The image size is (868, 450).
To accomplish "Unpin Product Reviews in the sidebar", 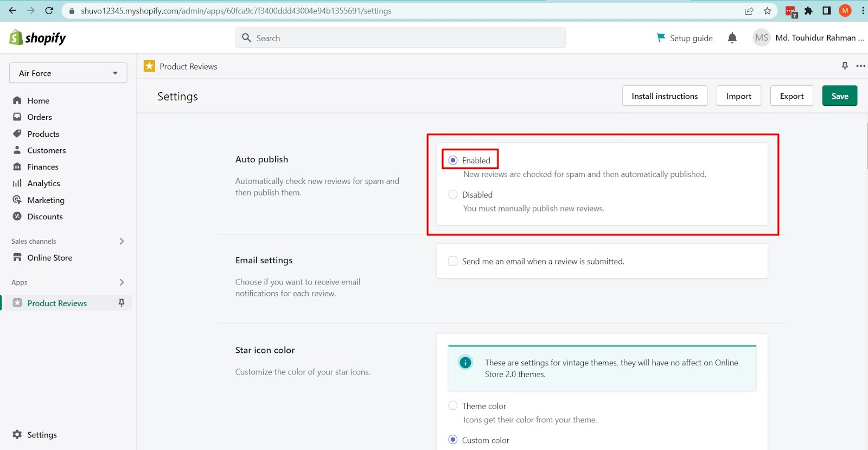I will click(x=122, y=303).
